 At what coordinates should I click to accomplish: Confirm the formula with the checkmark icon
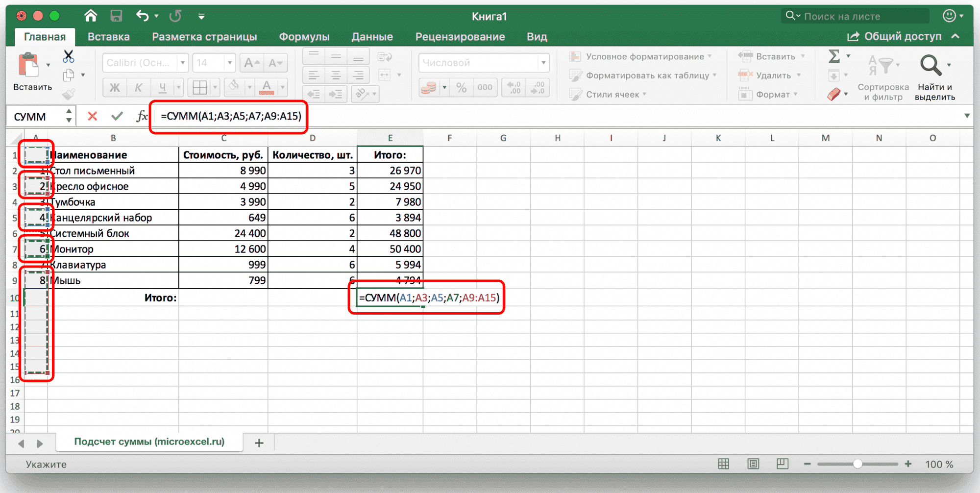point(117,116)
